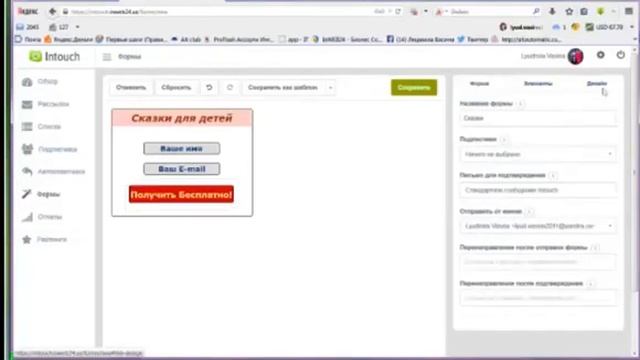This screenshot has width=640, height=360.
Task: Click info icon by Перенаправление после подтверждения
Action: click(x=591, y=284)
